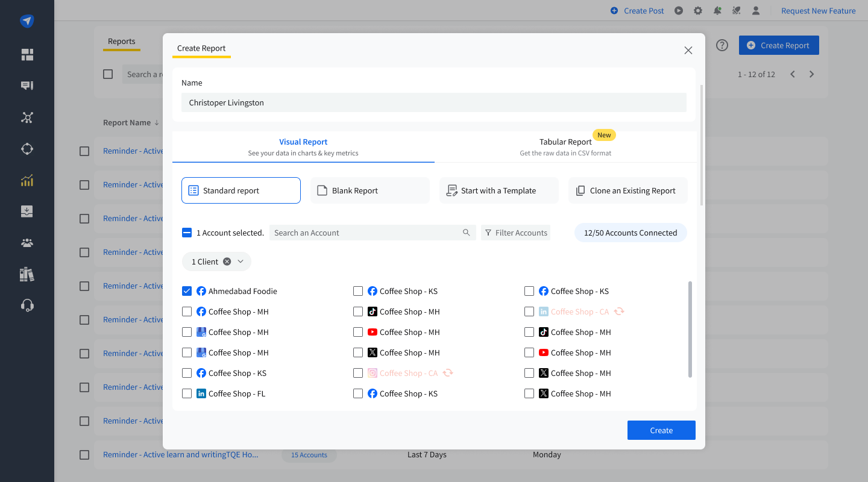868x482 pixels.
Task: Click the notifications bell icon
Action: 717,11
